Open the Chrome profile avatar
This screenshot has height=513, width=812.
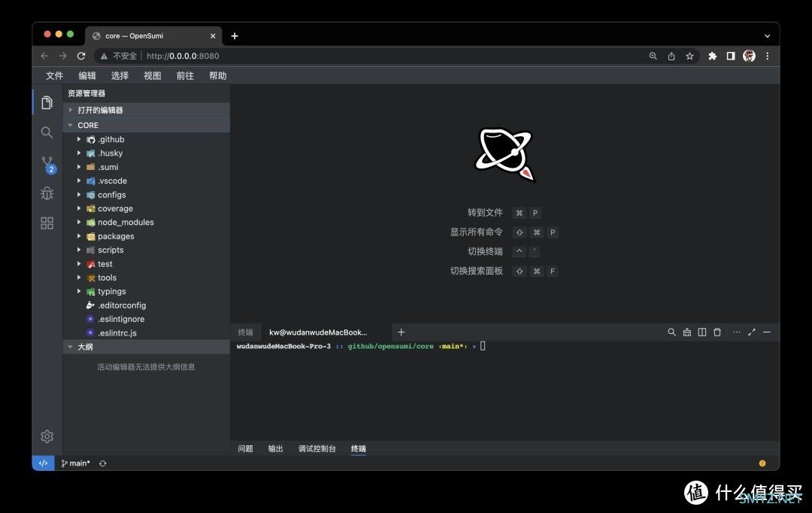(x=749, y=56)
